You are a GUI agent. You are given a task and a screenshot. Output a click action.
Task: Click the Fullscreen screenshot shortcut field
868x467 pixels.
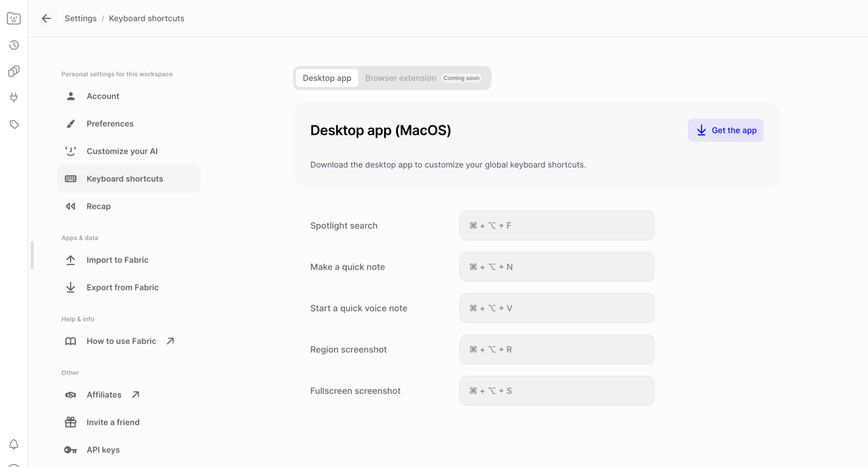click(x=557, y=391)
